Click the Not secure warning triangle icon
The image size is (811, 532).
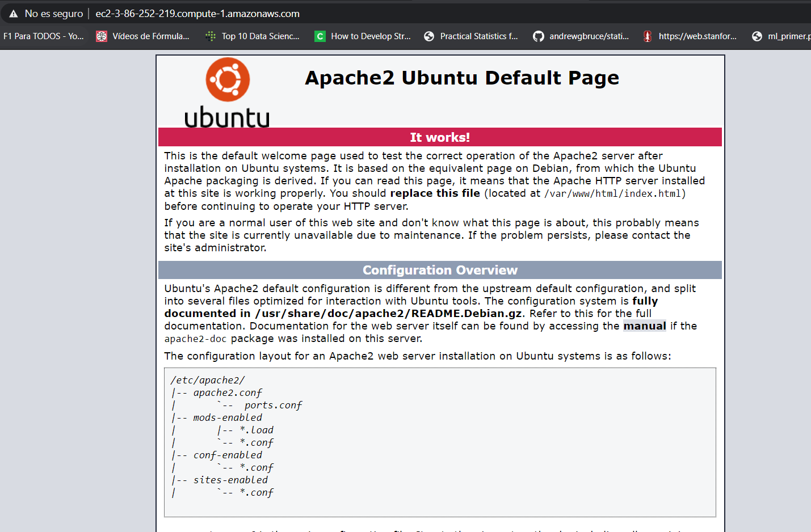pyautogui.click(x=14, y=14)
